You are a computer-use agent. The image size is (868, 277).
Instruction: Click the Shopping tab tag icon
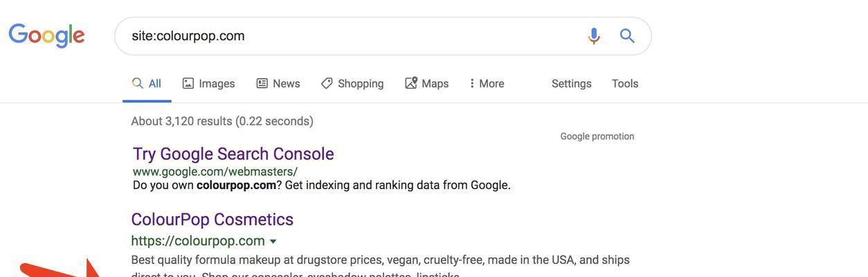[327, 83]
